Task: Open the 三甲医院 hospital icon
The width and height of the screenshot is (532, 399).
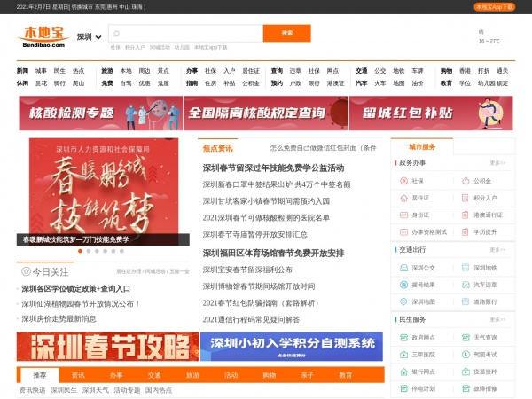Action: [x=403, y=355]
